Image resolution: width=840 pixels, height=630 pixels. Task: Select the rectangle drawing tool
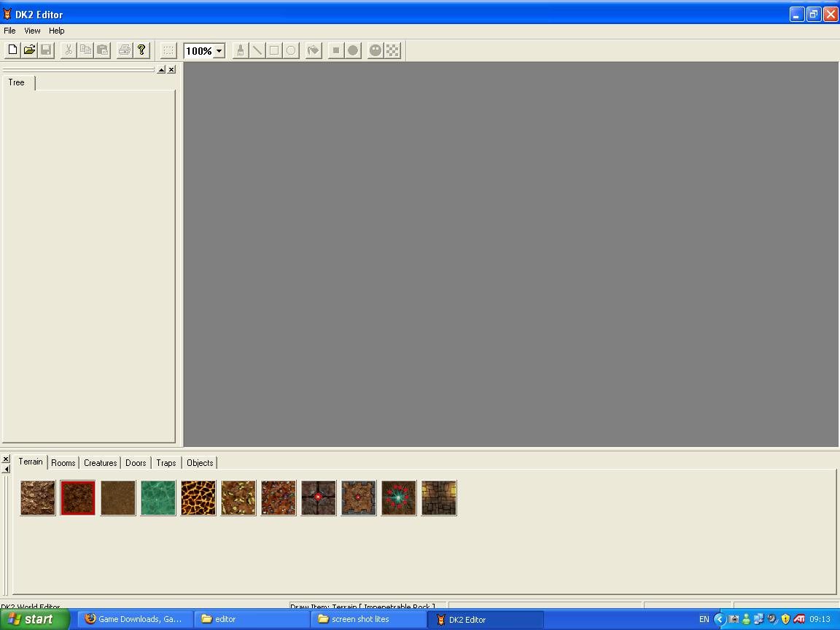(x=274, y=50)
